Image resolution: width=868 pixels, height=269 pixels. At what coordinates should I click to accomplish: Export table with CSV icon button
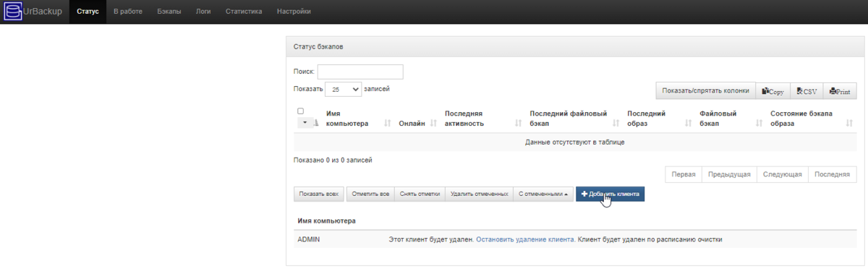click(807, 91)
